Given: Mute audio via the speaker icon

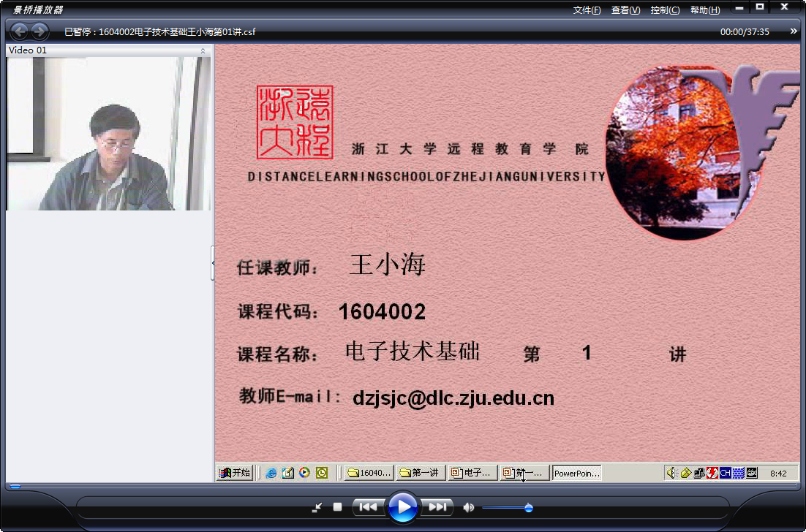Looking at the screenshot, I should (468, 507).
